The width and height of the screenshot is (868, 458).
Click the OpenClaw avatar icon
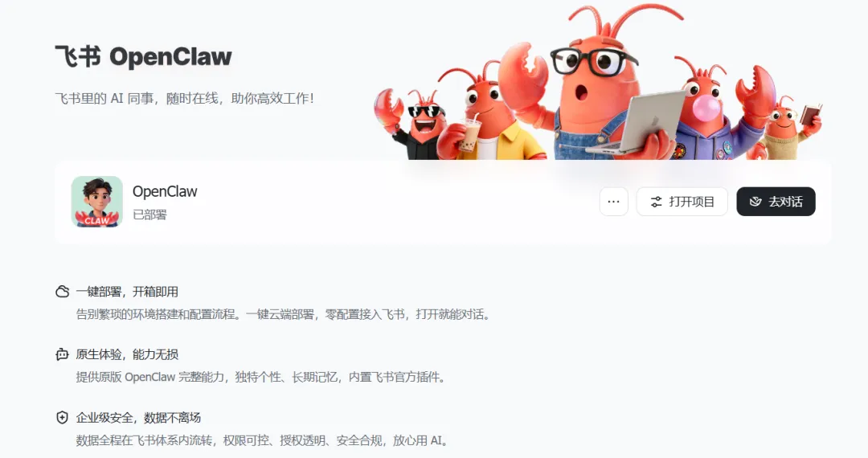click(x=97, y=202)
